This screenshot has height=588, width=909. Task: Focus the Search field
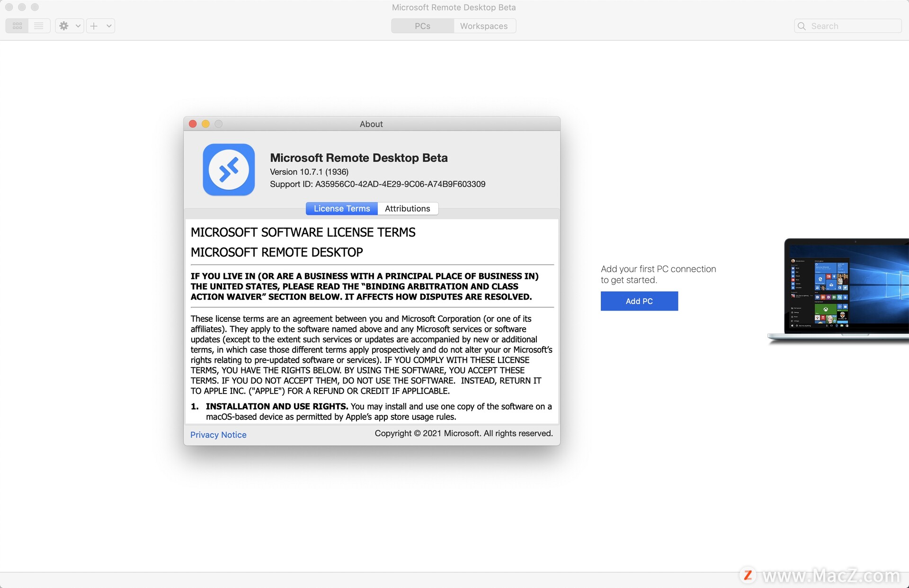tap(847, 26)
